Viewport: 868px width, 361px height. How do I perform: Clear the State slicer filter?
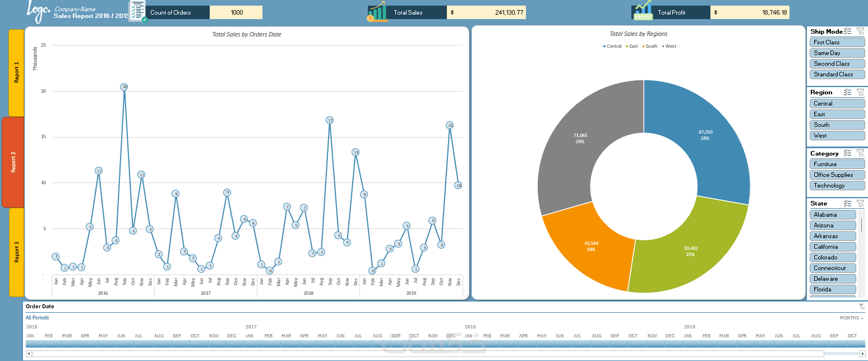861,203
